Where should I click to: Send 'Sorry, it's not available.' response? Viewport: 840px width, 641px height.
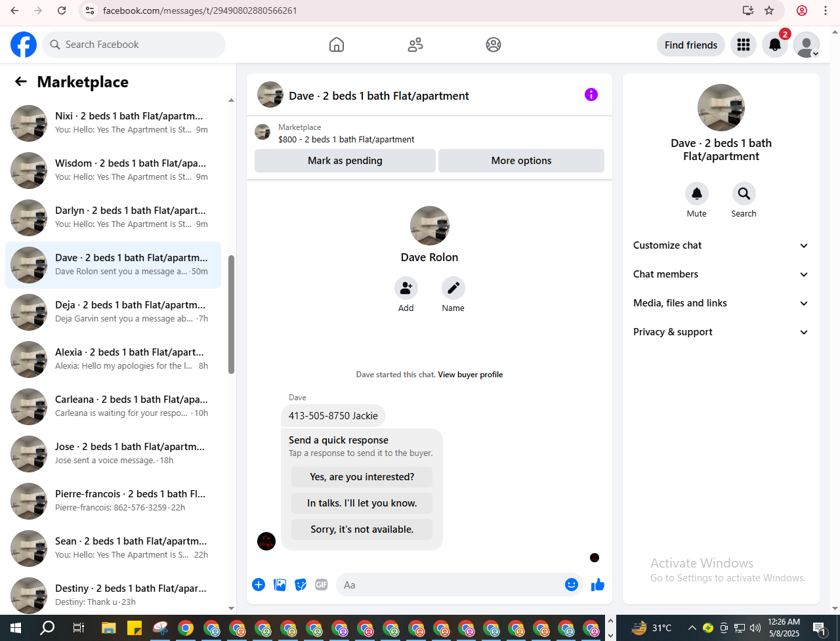[x=362, y=529]
